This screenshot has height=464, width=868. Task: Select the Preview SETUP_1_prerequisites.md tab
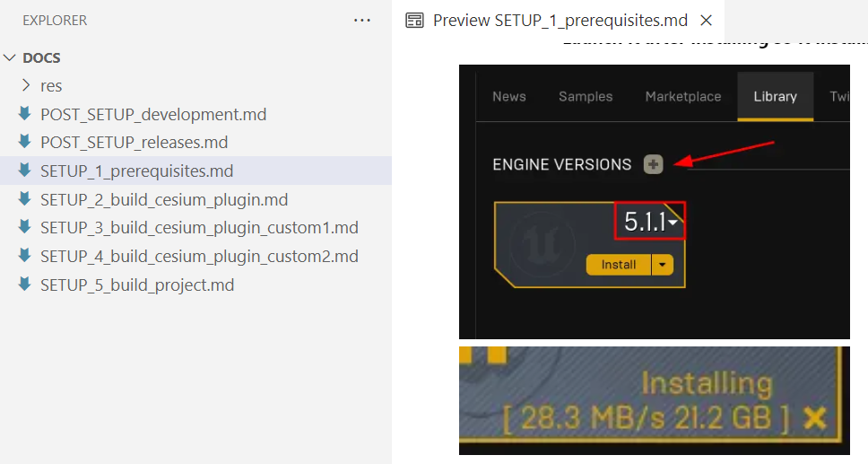560,20
